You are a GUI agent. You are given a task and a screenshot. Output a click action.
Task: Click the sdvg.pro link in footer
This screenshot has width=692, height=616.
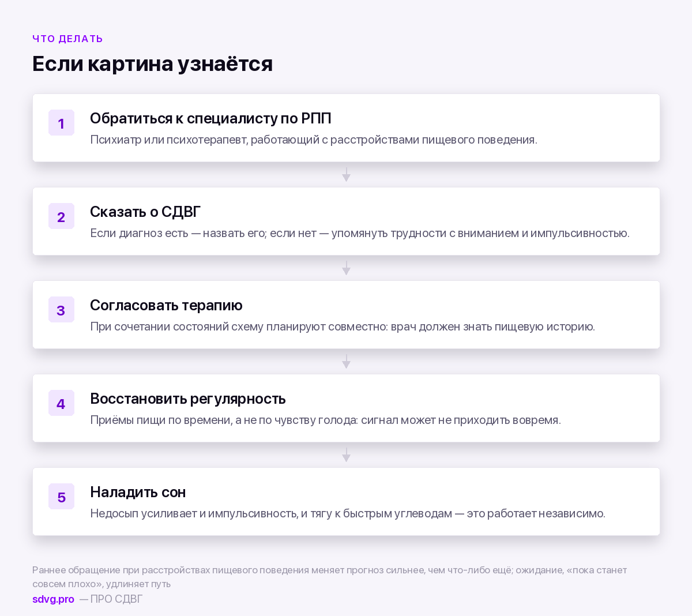pyautogui.click(x=53, y=599)
